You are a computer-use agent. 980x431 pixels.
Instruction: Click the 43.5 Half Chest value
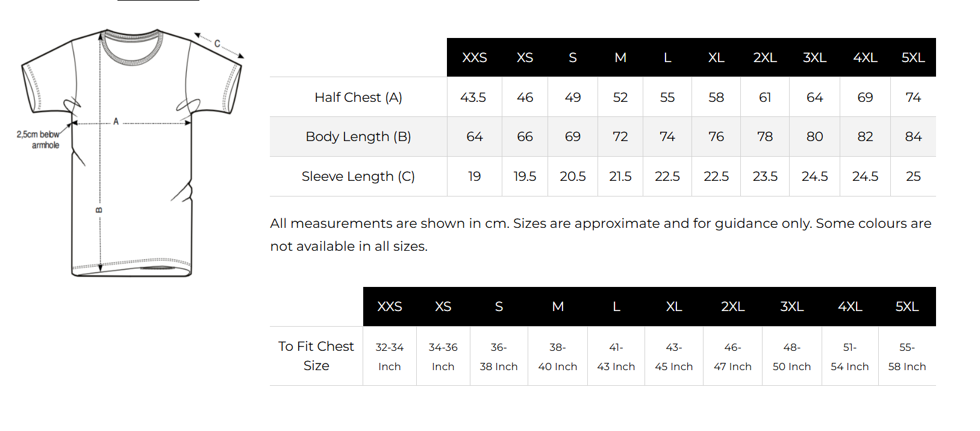[x=473, y=97]
